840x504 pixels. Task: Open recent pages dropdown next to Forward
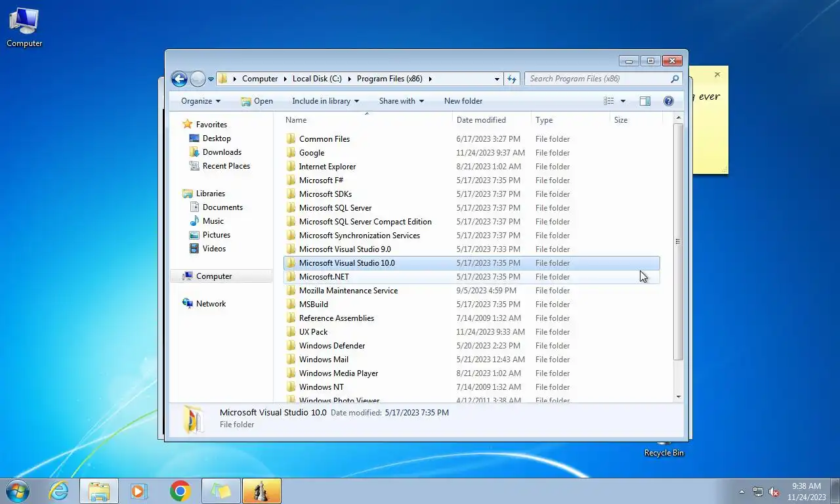click(211, 79)
